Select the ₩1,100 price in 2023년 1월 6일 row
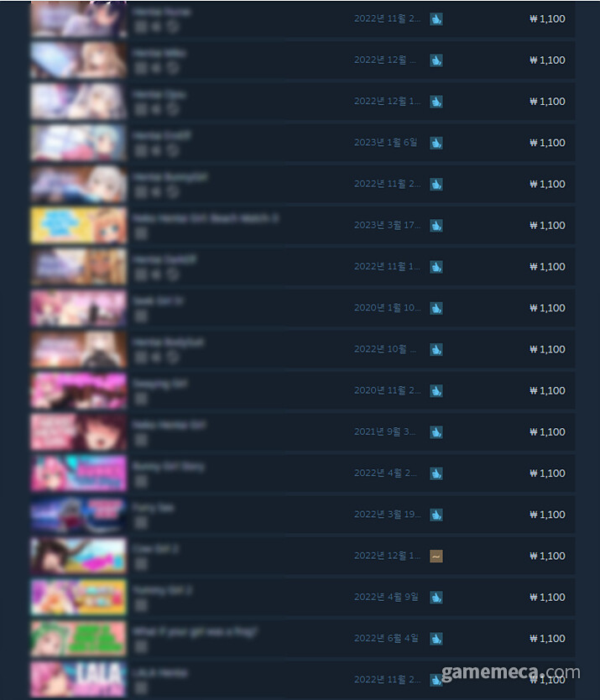Screen dimensions: 600x700 point(547,143)
